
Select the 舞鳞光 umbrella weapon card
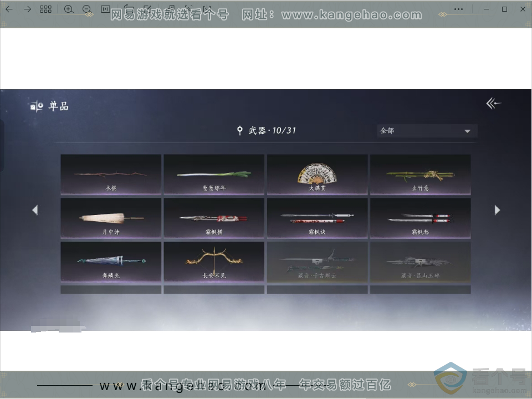(111, 262)
